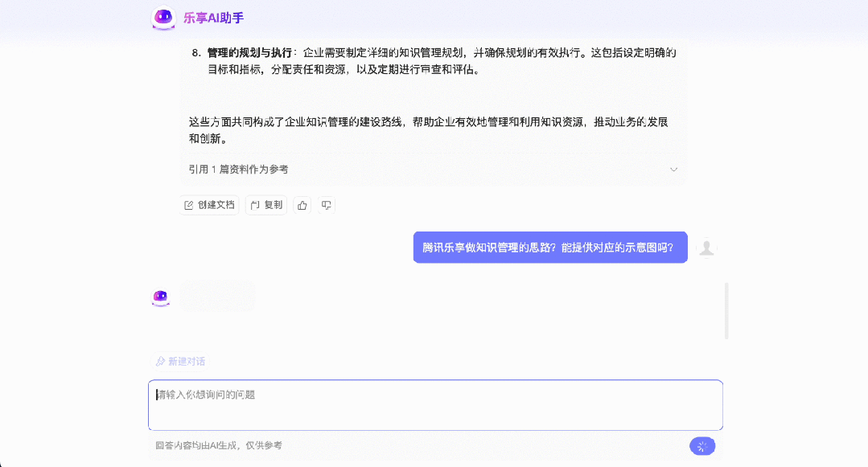Image resolution: width=868 pixels, height=467 pixels.
Task: Click the 管理的规划与执行 bold heading
Action: click(249, 53)
